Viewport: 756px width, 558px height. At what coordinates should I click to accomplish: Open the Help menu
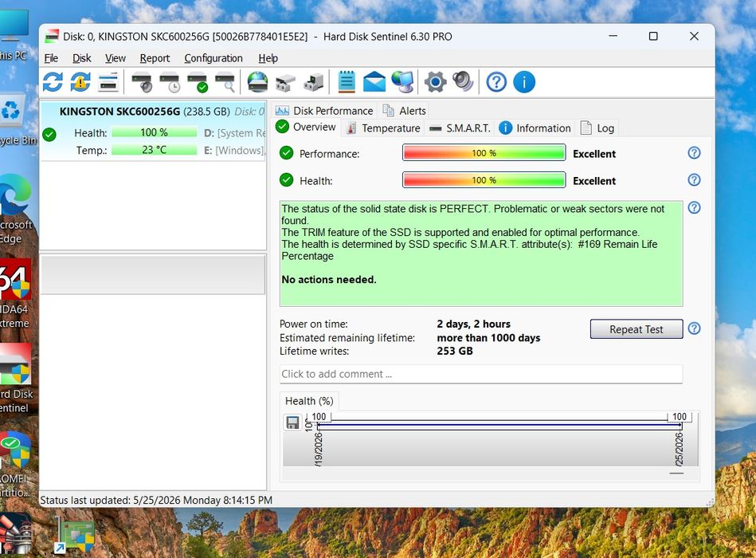(268, 58)
